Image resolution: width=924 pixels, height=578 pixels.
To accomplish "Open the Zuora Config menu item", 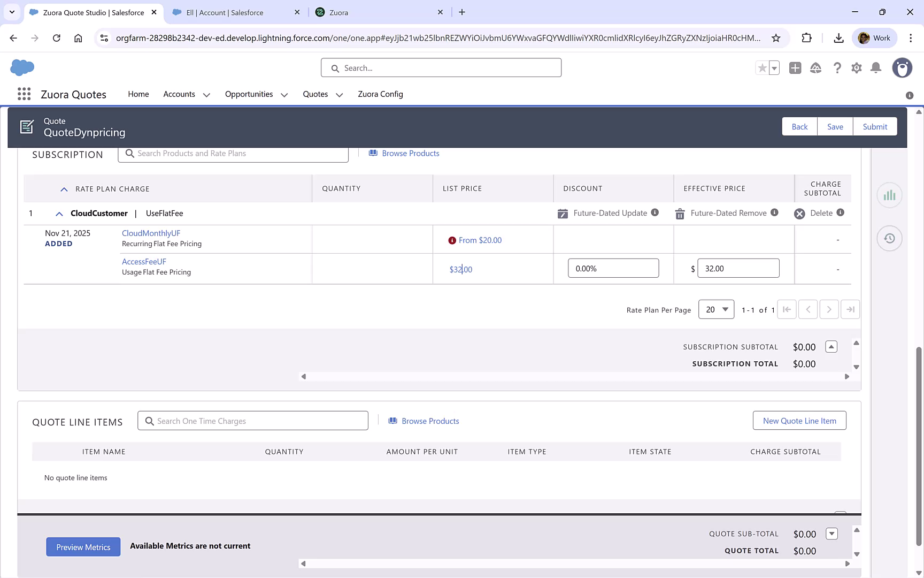I will [380, 94].
